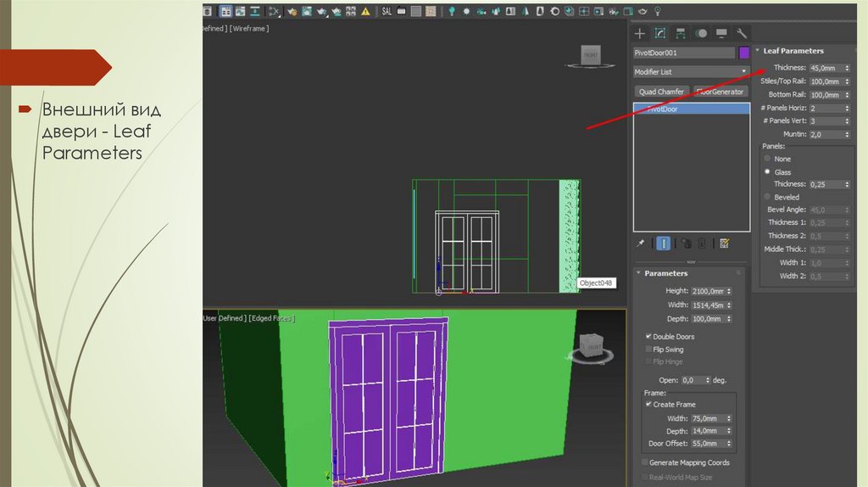
Task: Collapse the Parameters rollout
Action: (x=665, y=273)
